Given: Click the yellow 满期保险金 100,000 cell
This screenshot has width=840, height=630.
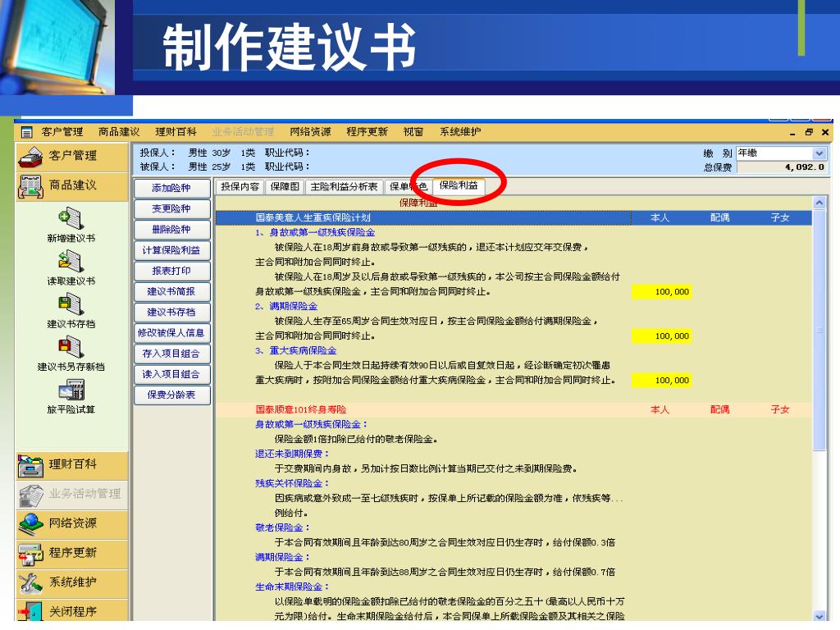Looking at the screenshot, I should click(x=661, y=336).
